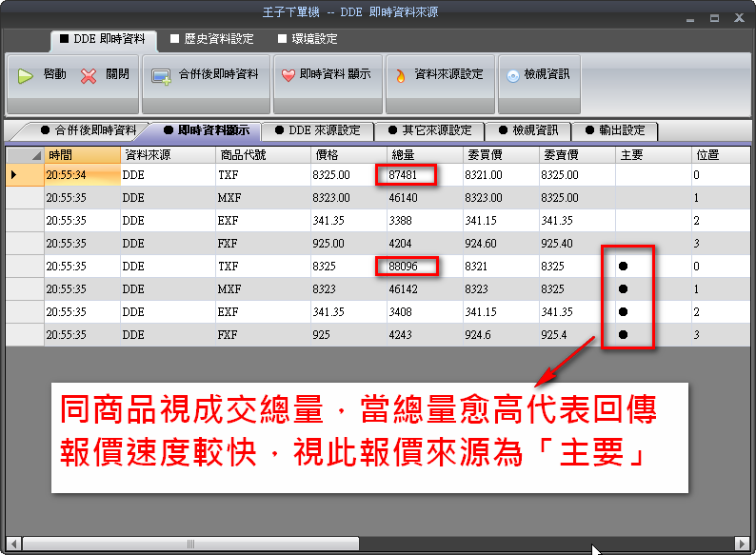Close the 王子下單機 window
Screen dimensions: 756x555
pyautogui.click(x=739, y=18)
